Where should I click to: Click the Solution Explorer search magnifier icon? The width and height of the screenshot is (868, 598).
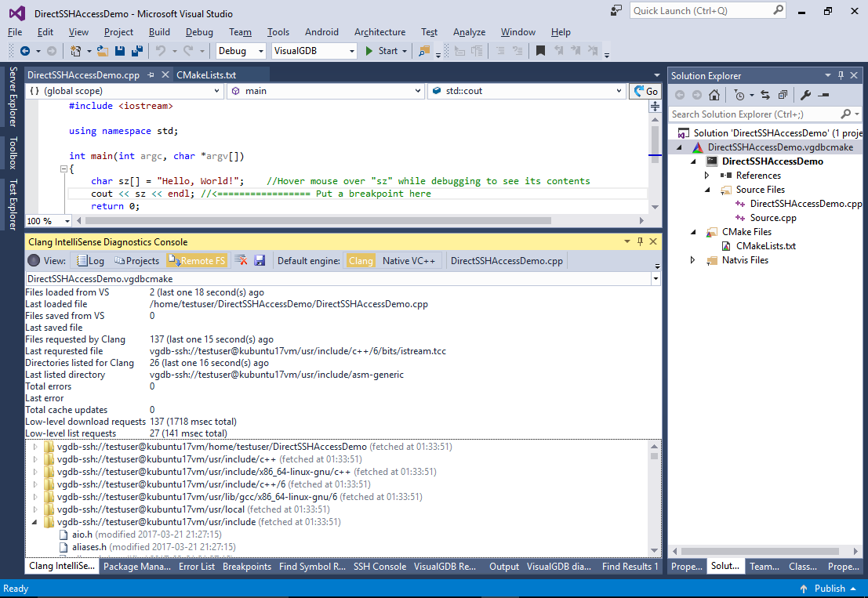845,114
